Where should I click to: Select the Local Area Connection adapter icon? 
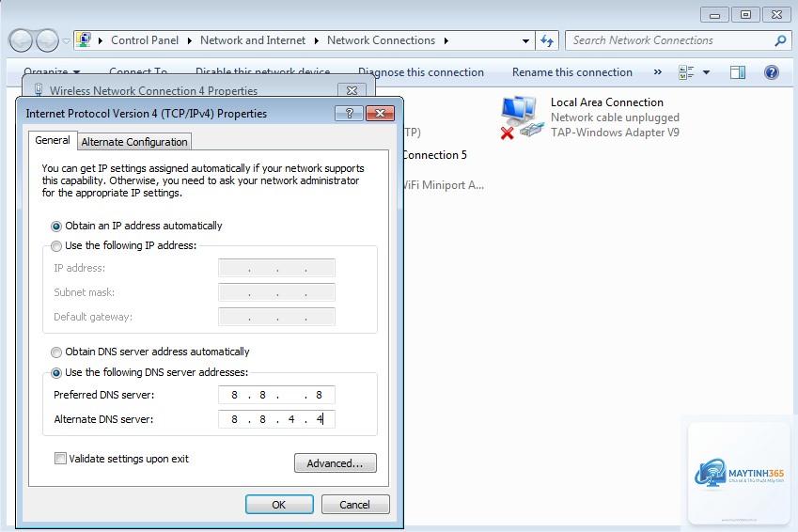click(522, 117)
